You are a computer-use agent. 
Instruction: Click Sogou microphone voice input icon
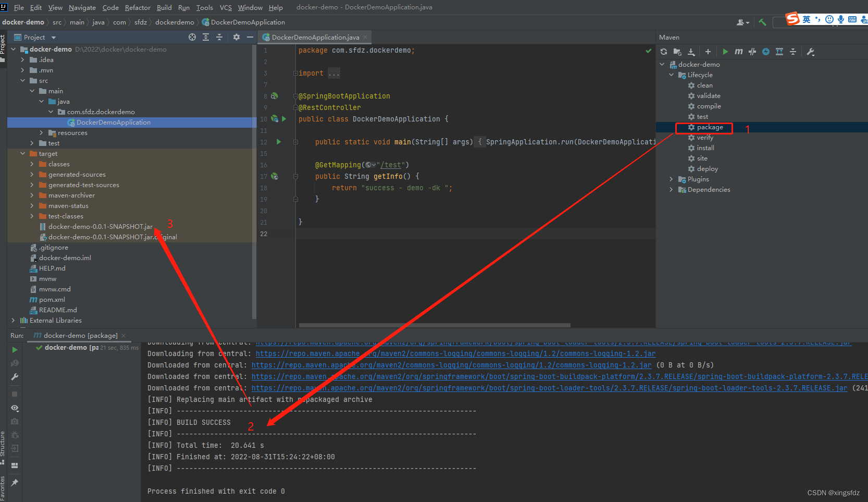840,19
